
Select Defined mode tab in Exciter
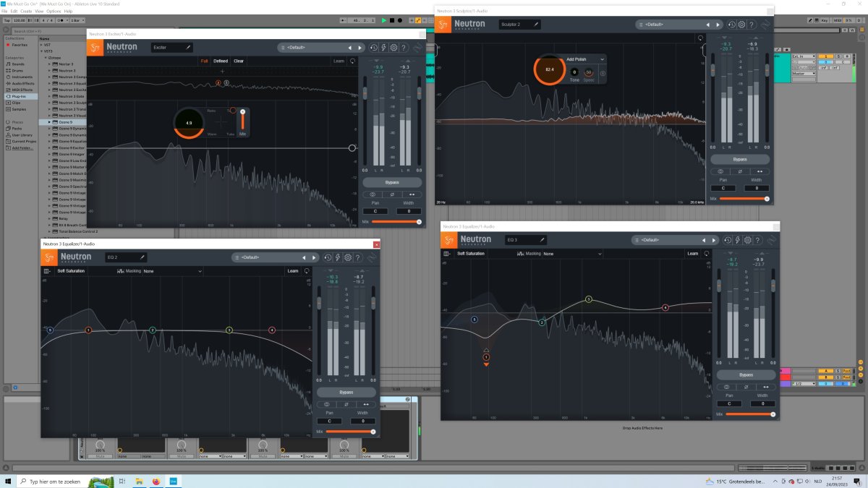221,61
